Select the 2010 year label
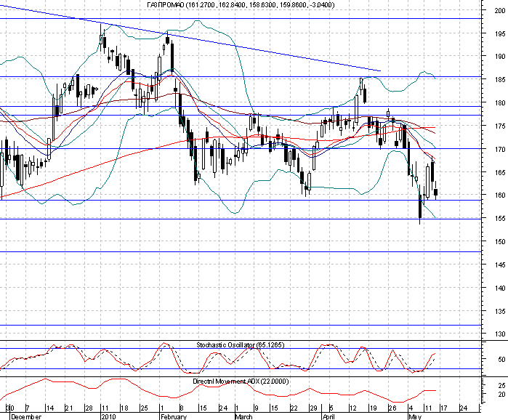The image size is (508, 420). coord(108,416)
